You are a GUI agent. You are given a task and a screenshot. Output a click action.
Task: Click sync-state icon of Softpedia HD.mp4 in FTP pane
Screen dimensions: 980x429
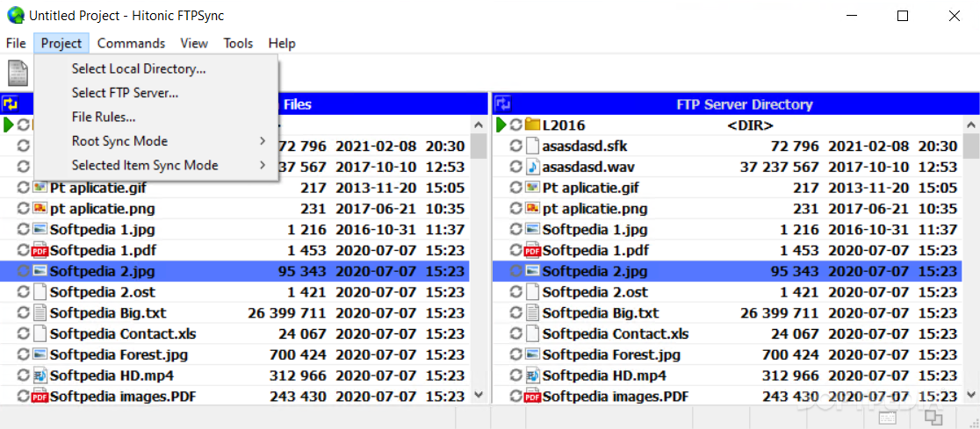point(516,375)
